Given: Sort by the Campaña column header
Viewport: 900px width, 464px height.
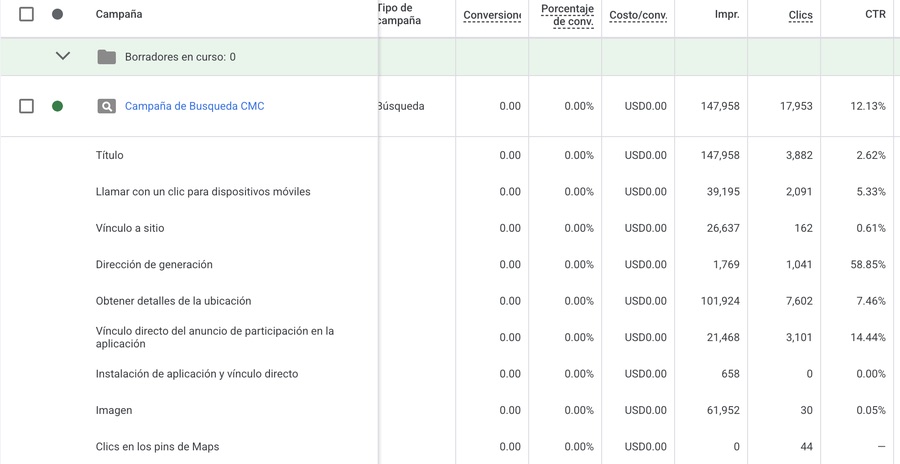Looking at the screenshot, I should tap(119, 14).
